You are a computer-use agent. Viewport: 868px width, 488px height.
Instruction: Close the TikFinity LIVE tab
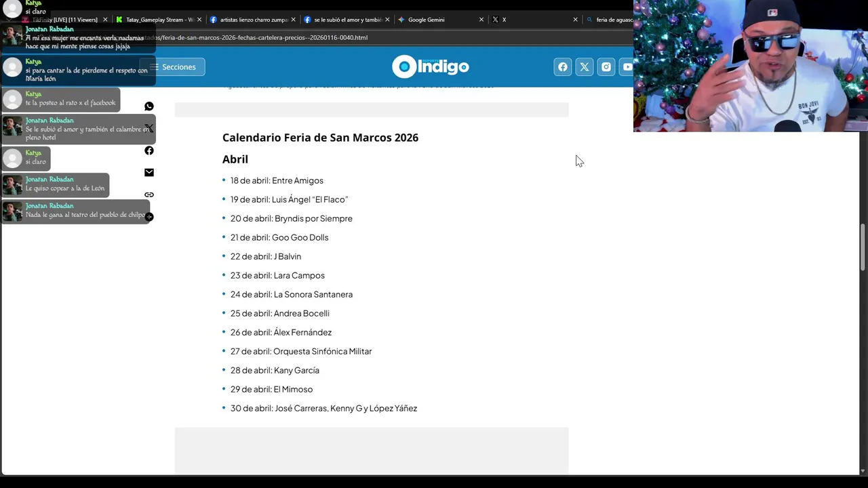pos(105,20)
